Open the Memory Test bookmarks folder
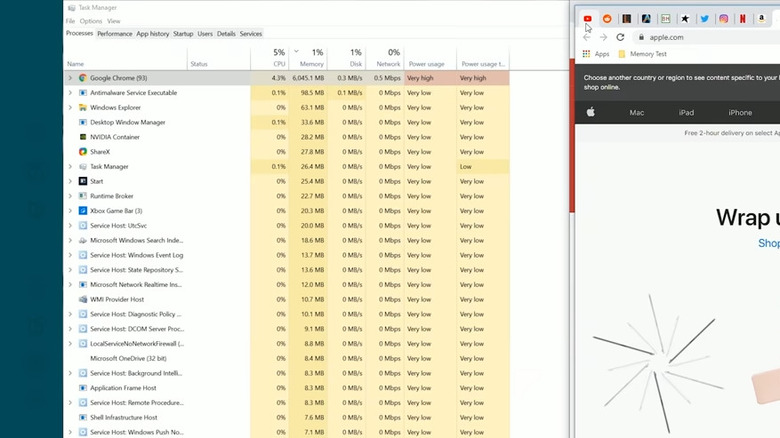 pyautogui.click(x=648, y=54)
